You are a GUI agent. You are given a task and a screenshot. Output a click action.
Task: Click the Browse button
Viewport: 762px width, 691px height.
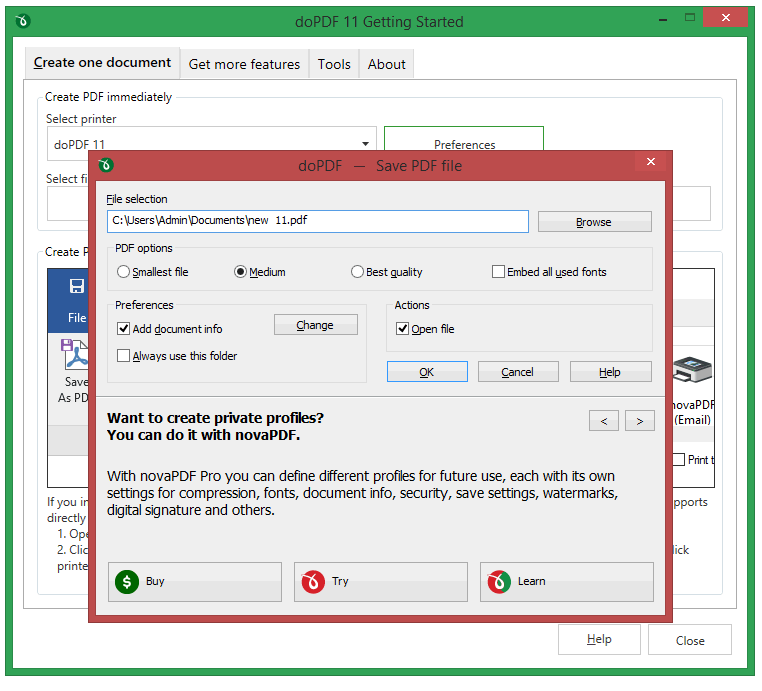pos(594,222)
